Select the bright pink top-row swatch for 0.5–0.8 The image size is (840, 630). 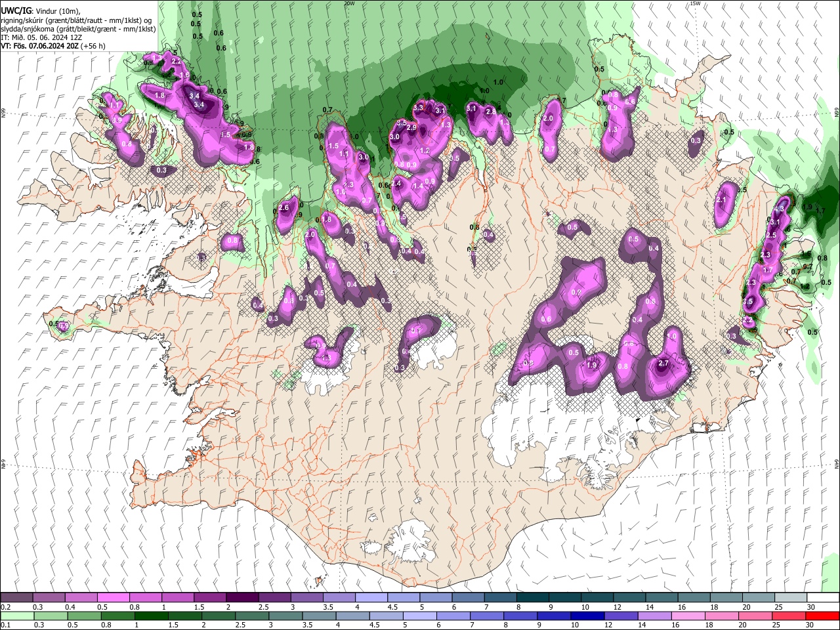(113, 598)
